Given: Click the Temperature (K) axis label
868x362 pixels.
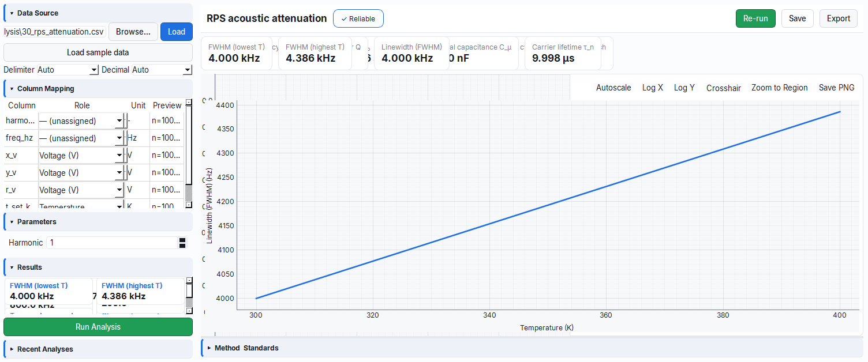Looking at the screenshot, I should tap(547, 327).
